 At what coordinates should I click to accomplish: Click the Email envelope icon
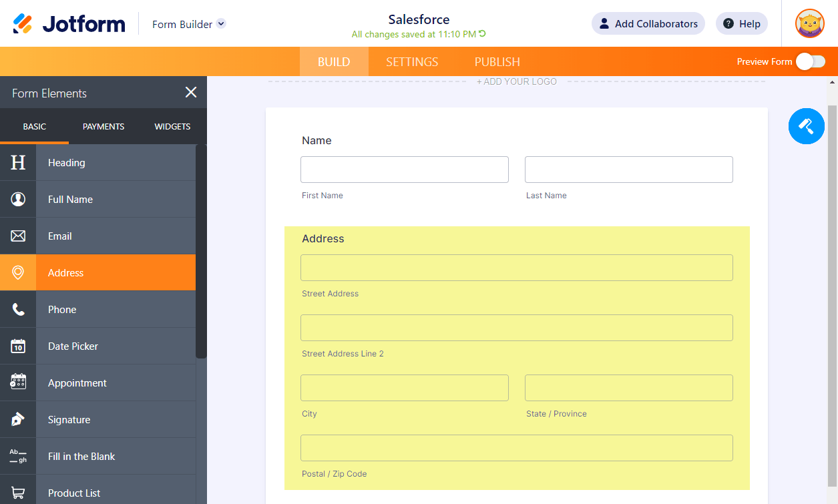[18, 236]
